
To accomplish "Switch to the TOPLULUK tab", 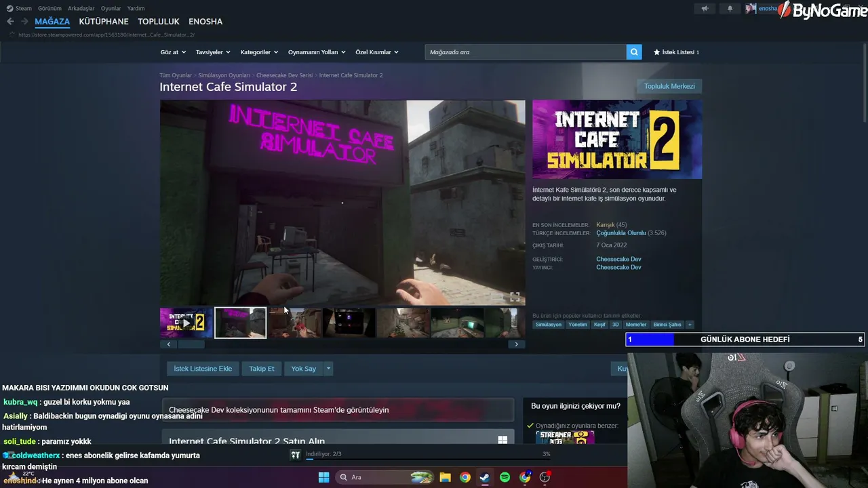I will pyautogui.click(x=159, y=22).
